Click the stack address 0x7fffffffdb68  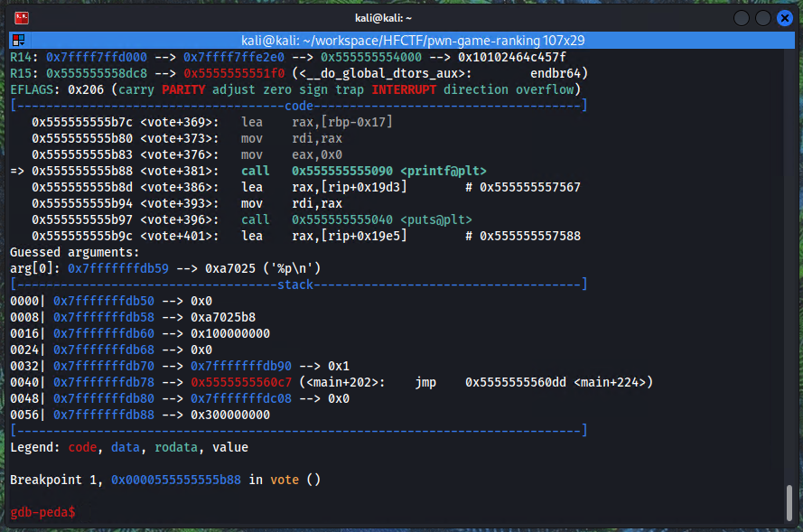coord(104,350)
